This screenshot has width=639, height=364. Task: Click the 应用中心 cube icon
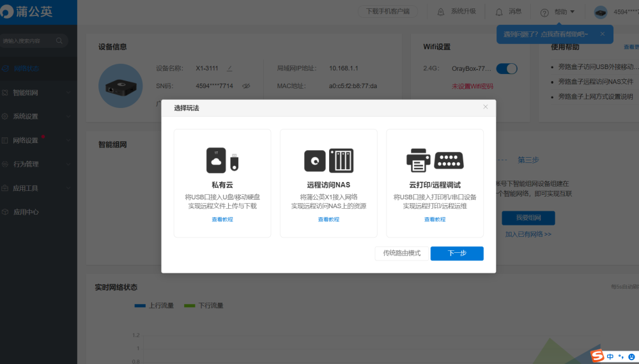[5, 212]
